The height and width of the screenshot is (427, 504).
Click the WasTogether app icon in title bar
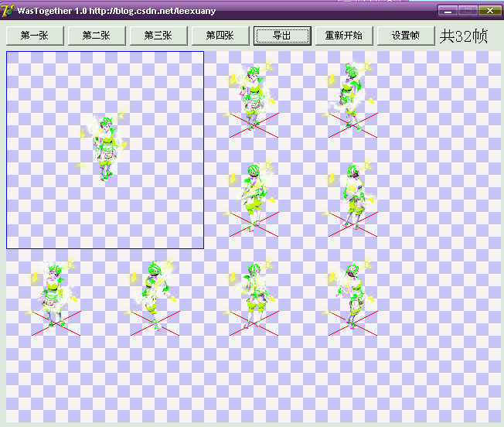coord(9,10)
